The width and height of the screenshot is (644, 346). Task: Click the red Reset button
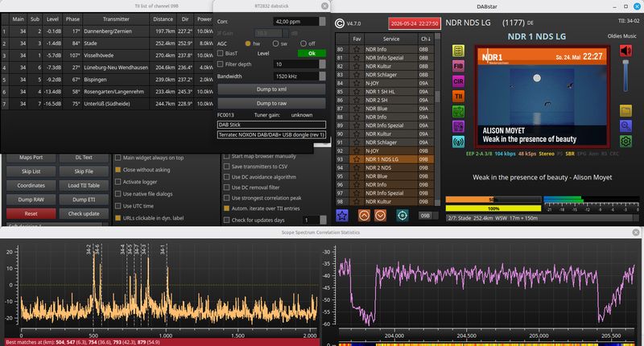(31, 213)
